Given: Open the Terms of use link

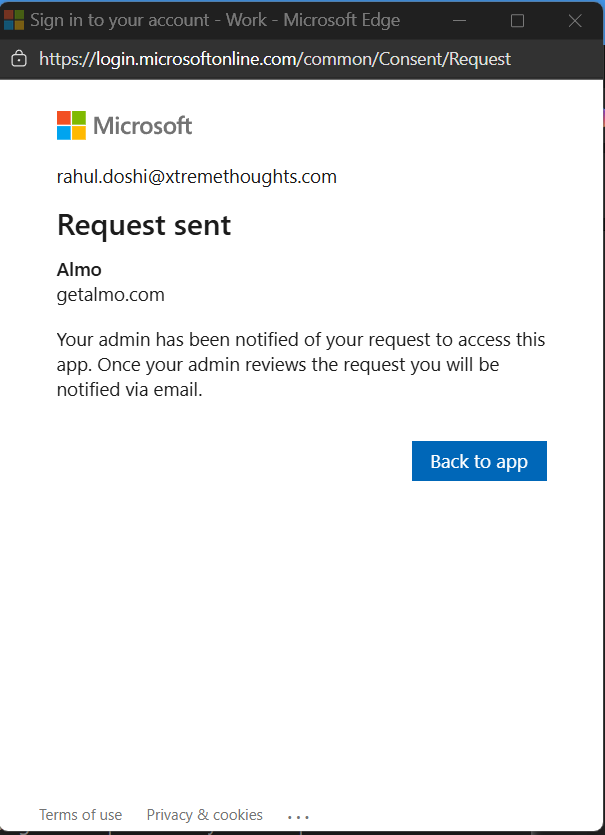Looking at the screenshot, I should point(80,815).
